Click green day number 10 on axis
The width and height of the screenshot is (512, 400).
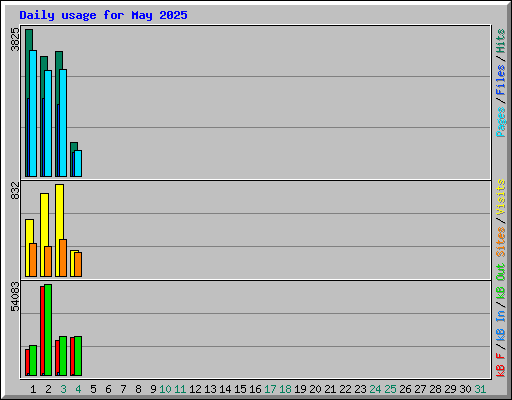pos(165,389)
